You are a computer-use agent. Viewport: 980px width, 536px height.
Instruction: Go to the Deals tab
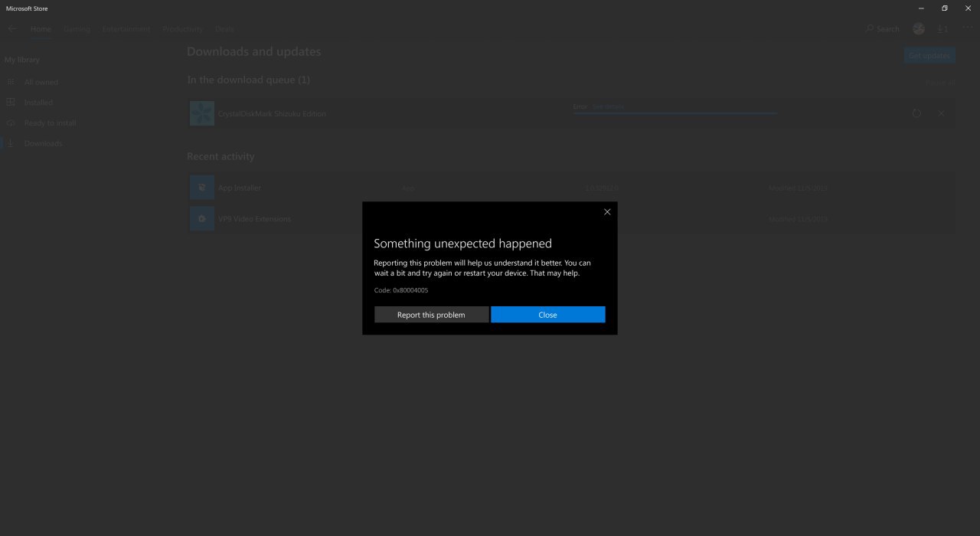click(224, 29)
